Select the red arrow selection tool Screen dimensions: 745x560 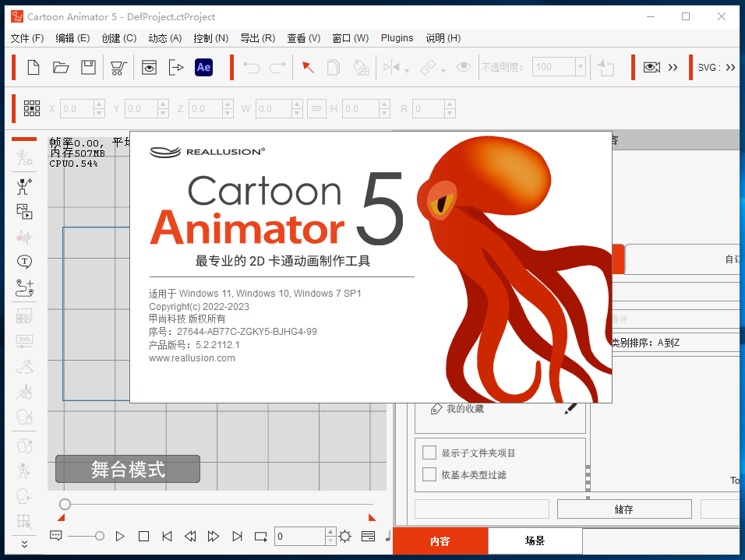(308, 68)
